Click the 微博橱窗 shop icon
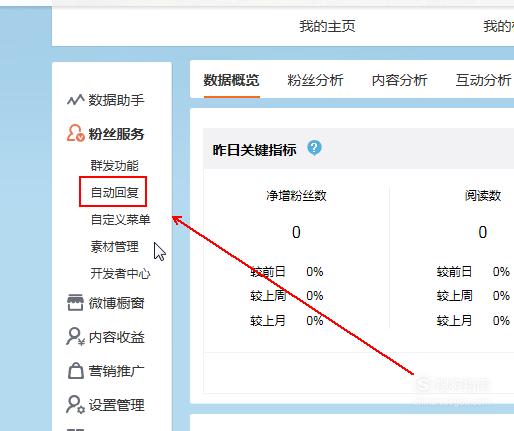 (75, 302)
